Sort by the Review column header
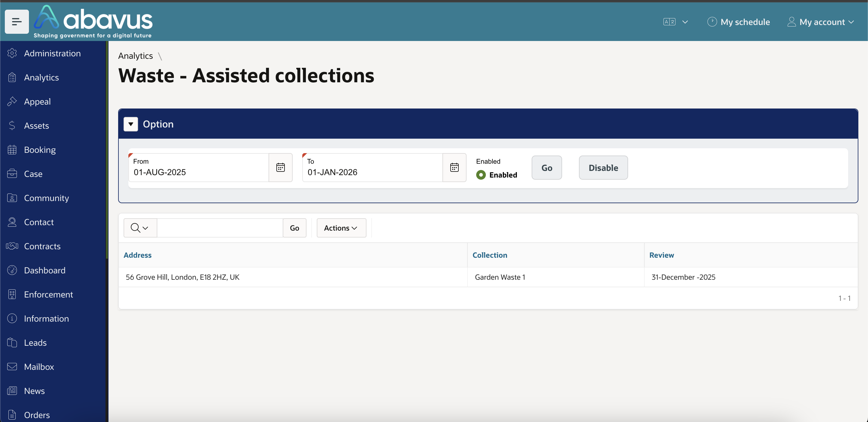 tap(662, 255)
